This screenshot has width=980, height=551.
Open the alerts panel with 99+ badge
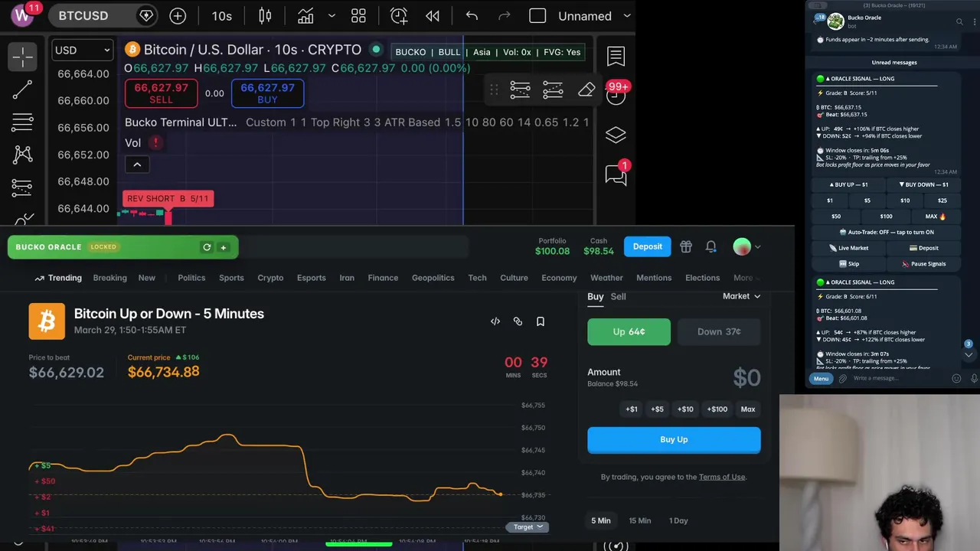pos(616,93)
